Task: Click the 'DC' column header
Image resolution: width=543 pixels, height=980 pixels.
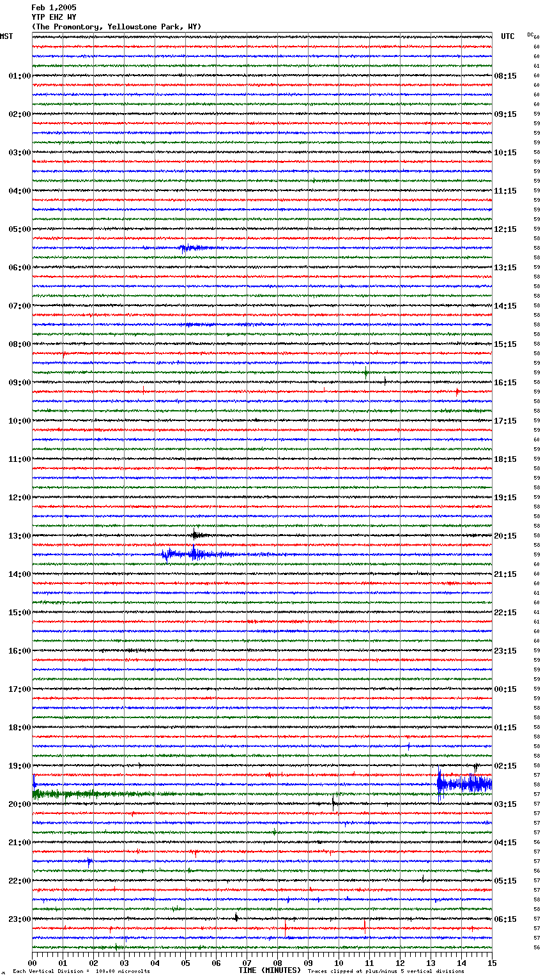Action: pyautogui.click(x=530, y=34)
